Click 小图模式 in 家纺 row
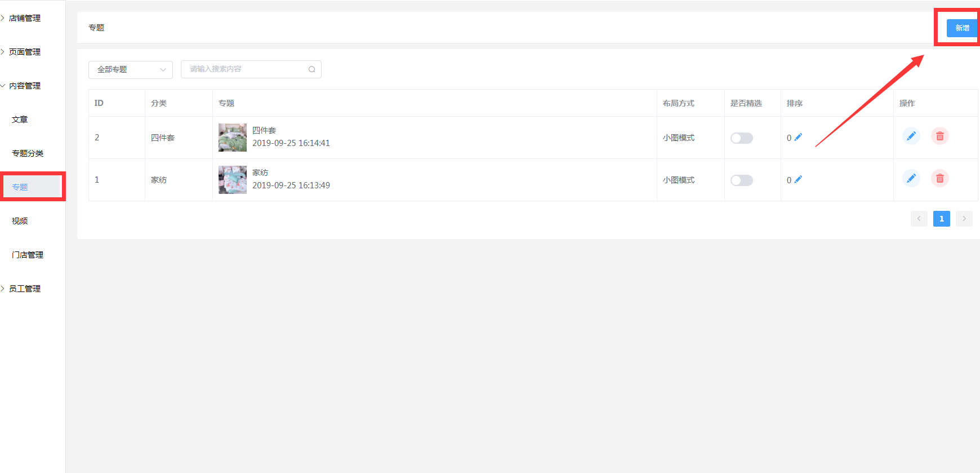 (678, 180)
